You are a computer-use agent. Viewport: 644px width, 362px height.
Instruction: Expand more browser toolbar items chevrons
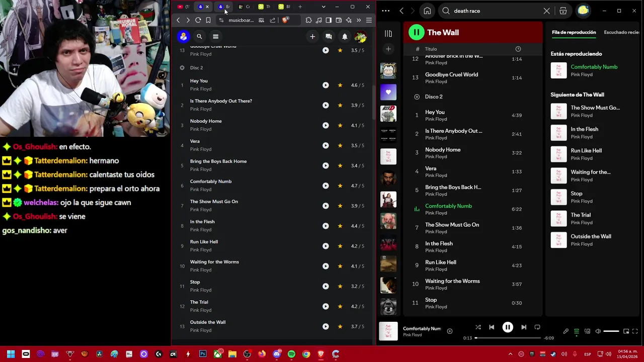coord(359,20)
